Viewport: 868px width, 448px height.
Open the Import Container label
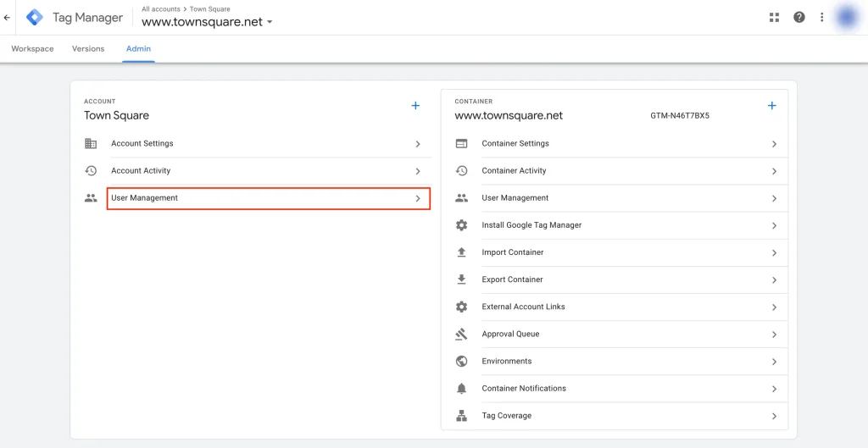coord(513,252)
